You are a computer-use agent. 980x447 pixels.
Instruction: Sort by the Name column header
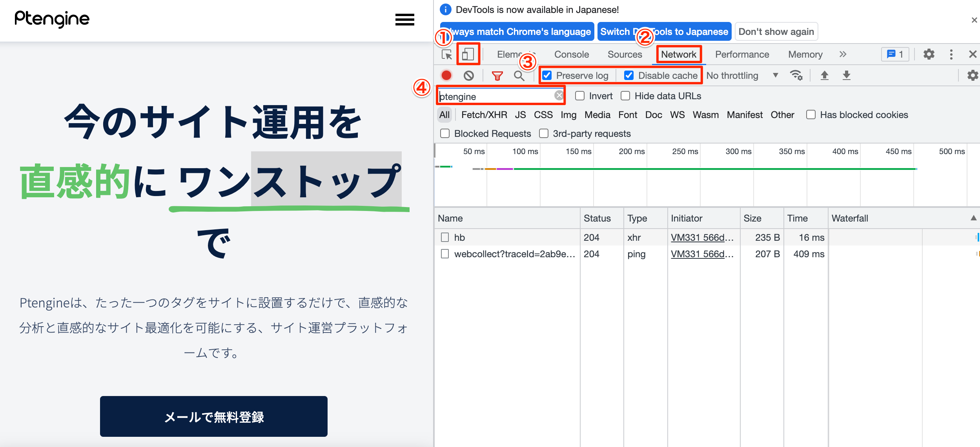pyautogui.click(x=507, y=218)
